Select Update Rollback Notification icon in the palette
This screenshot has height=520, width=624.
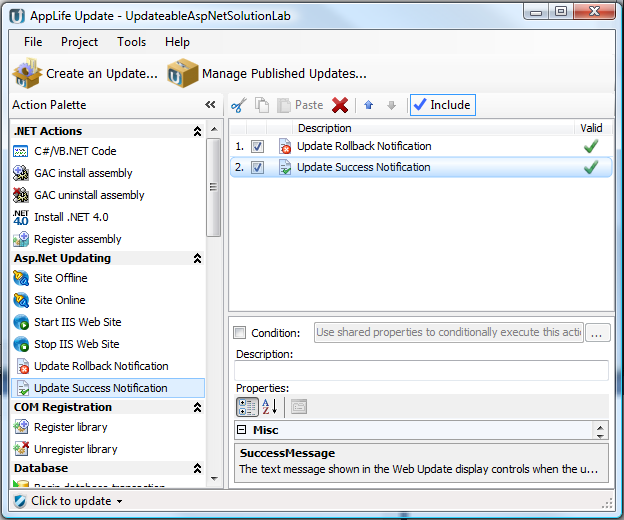(23, 366)
